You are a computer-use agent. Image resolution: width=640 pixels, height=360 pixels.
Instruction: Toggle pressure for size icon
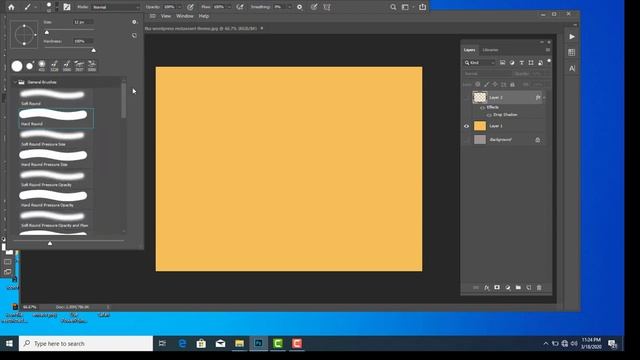coord(314,7)
